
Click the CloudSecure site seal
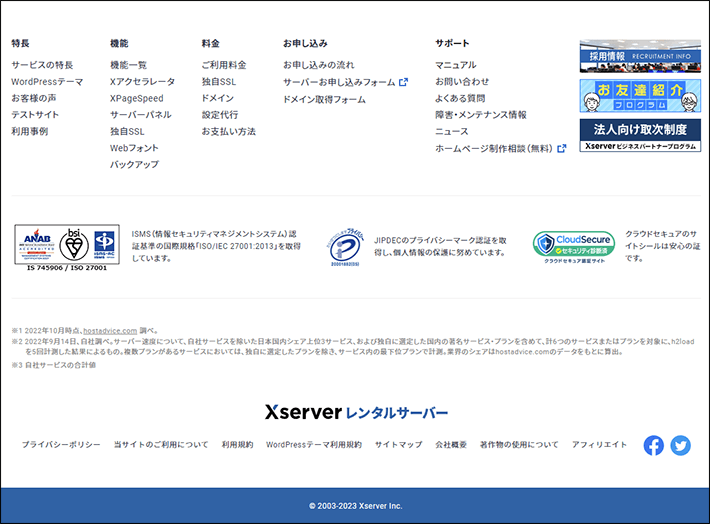pyautogui.click(x=574, y=247)
